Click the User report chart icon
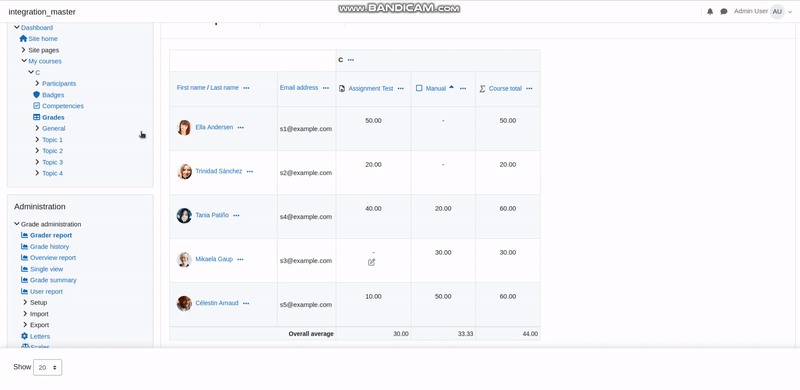 (x=24, y=291)
